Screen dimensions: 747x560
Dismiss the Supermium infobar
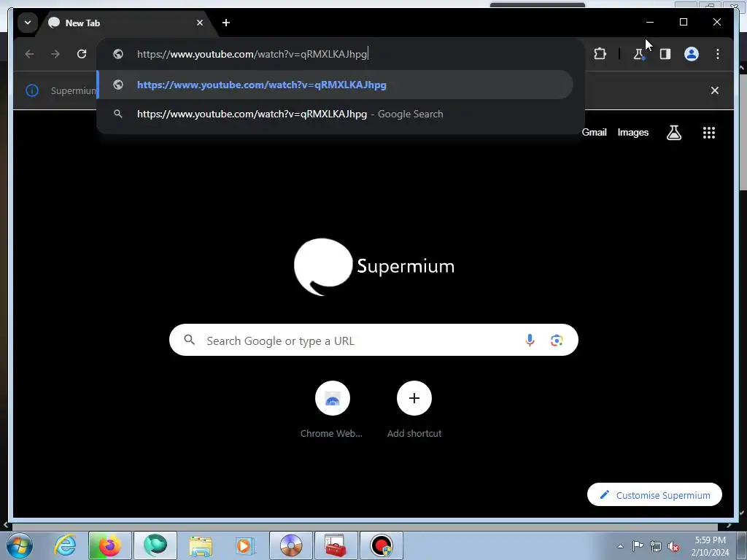tap(715, 90)
